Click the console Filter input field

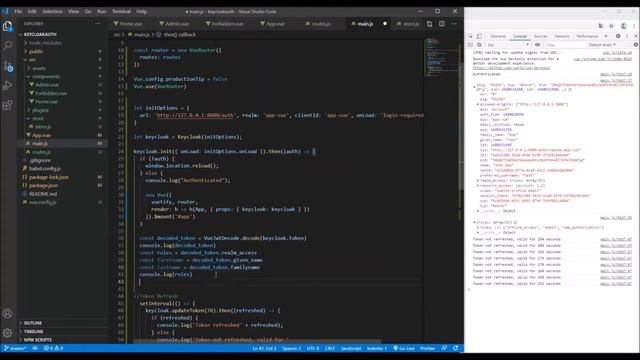[x=565, y=45]
